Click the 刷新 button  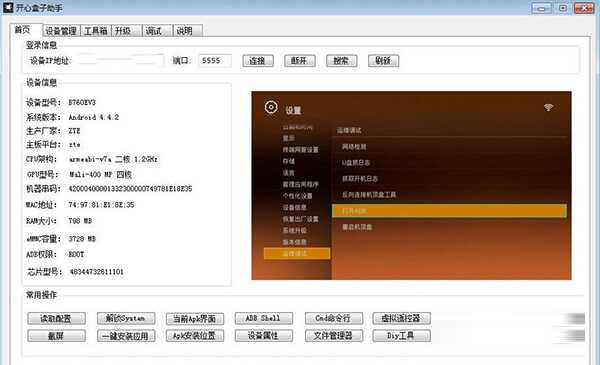tap(383, 61)
